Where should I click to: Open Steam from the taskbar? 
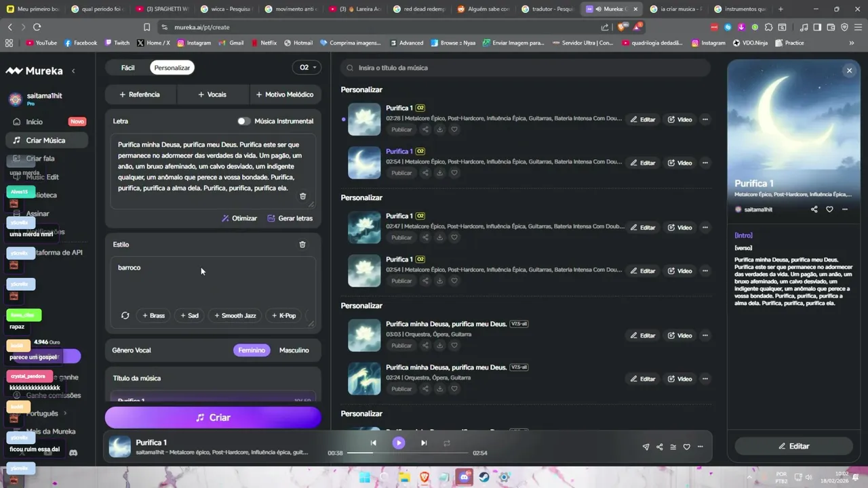484,477
